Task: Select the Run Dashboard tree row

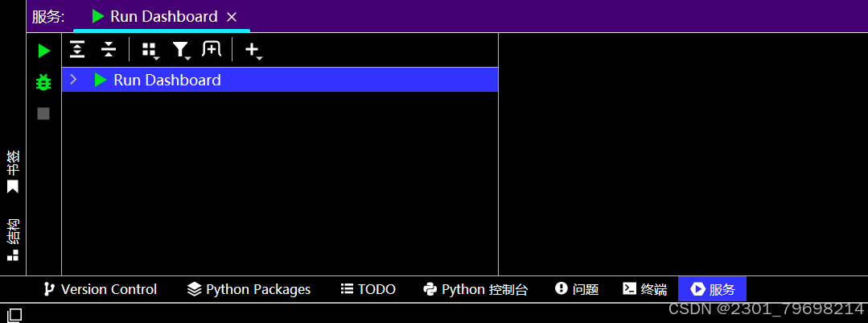Action: tap(280, 80)
